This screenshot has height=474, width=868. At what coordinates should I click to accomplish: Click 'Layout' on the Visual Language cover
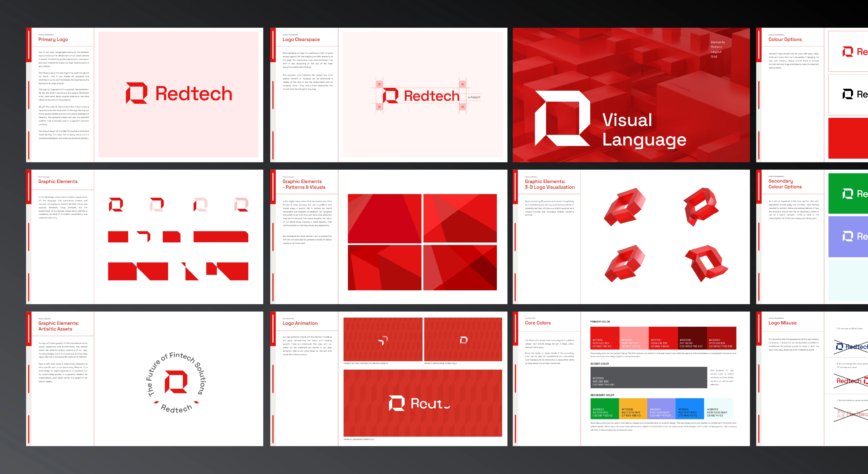pos(716,52)
